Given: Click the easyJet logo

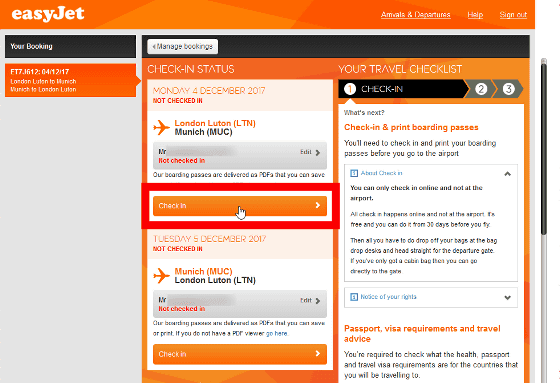Looking at the screenshot, I should (x=48, y=14).
